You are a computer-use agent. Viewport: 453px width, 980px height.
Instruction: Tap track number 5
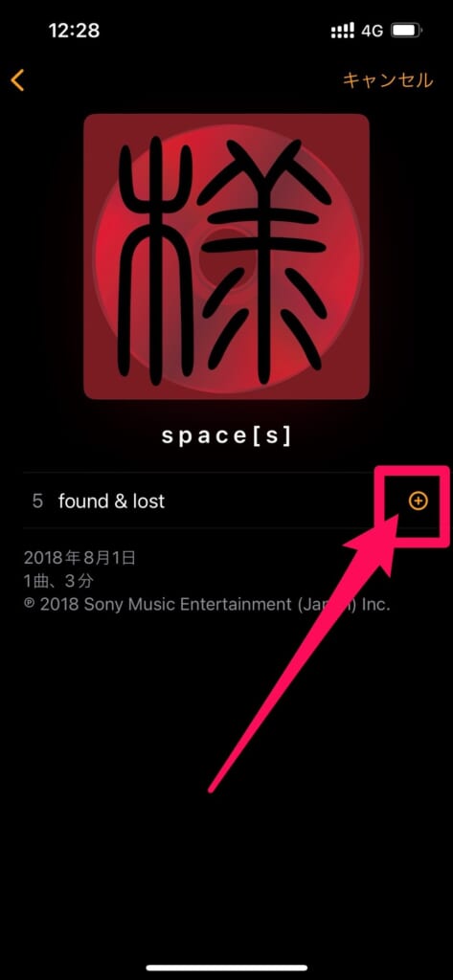(x=37, y=501)
